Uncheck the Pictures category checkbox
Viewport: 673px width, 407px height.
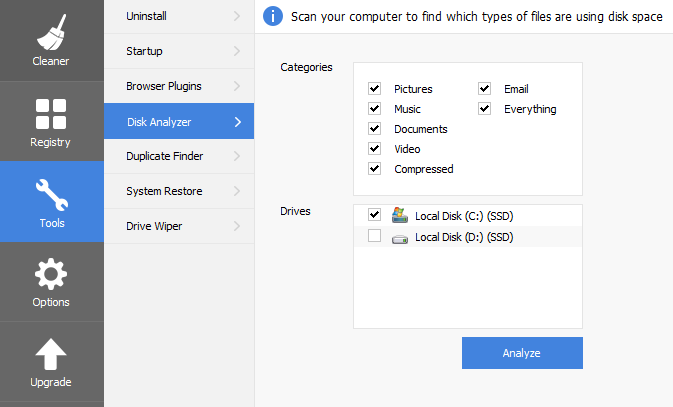click(375, 89)
